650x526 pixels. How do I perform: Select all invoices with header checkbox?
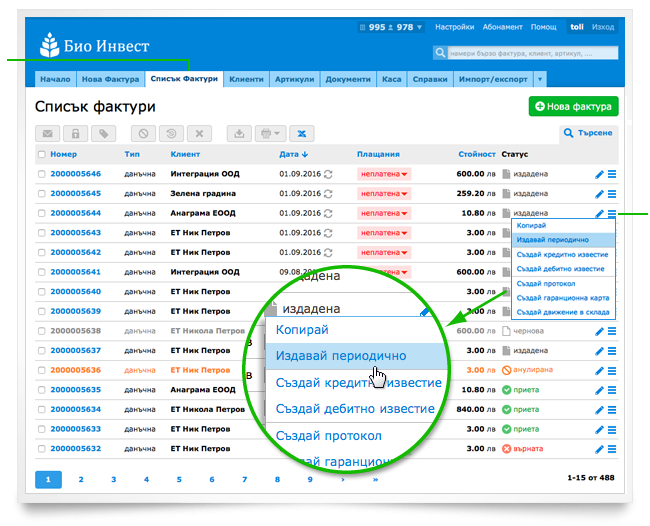(x=41, y=155)
